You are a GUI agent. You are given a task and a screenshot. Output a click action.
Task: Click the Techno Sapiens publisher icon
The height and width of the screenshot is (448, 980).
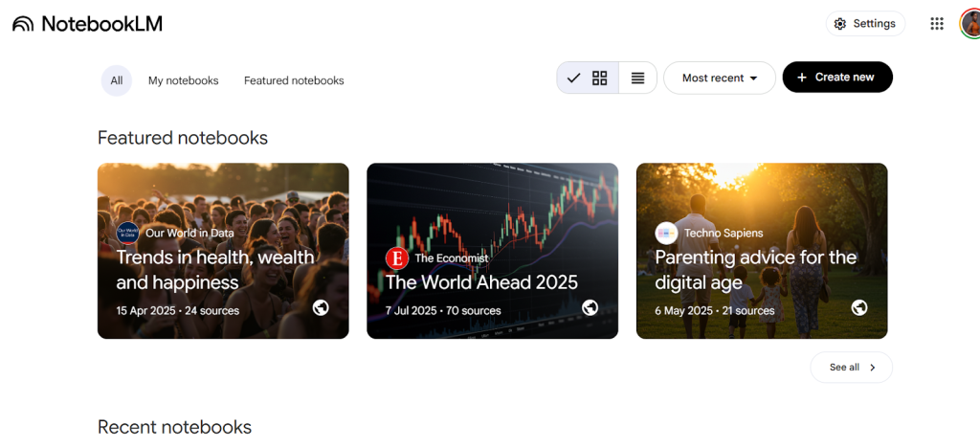coord(666,233)
